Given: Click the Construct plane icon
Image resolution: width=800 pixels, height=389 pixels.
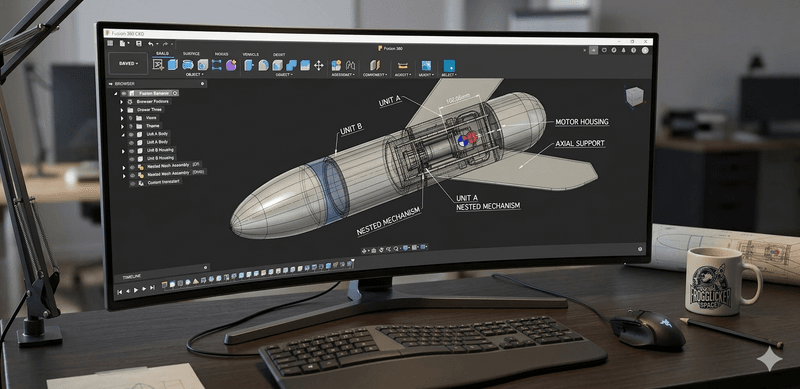Looking at the screenshot, I should click(375, 65).
